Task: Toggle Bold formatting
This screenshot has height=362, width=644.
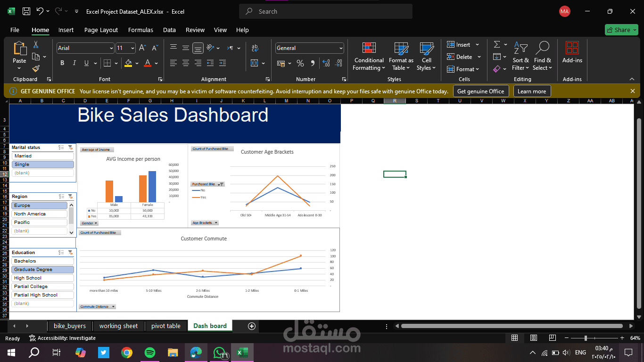Action: (x=62, y=63)
